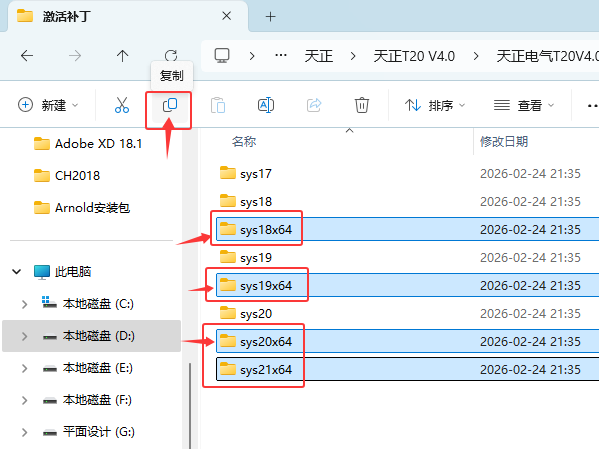
Task: Click the Cut scissors icon
Action: (122, 105)
